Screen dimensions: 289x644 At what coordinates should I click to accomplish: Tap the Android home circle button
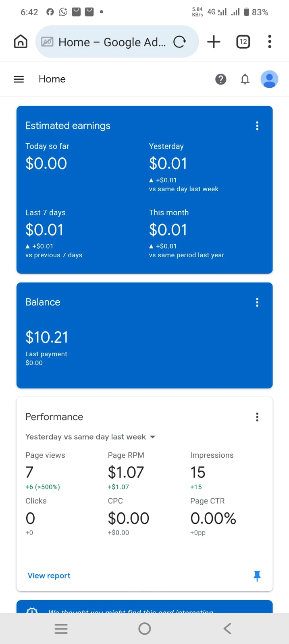pyautogui.click(x=144, y=629)
